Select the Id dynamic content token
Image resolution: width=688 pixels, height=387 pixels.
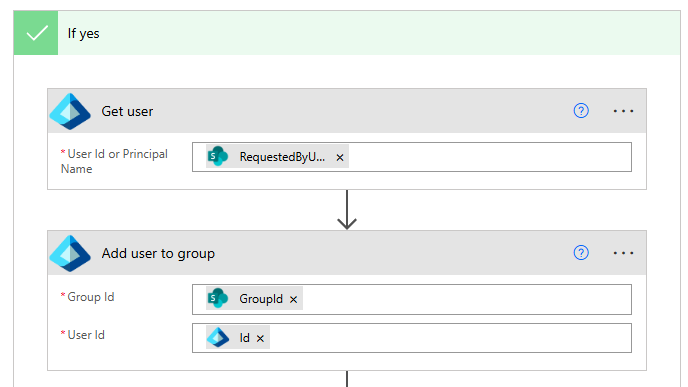coord(238,337)
